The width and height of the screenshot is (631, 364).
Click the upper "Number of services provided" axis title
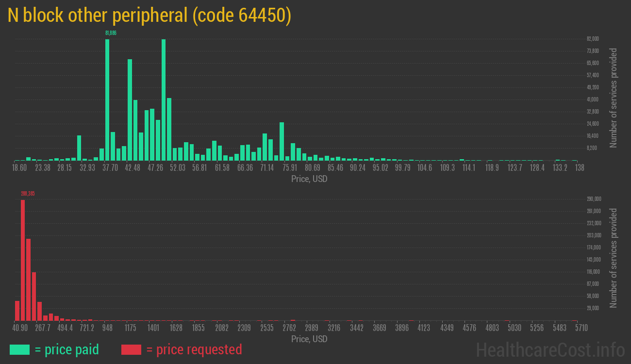pyautogui.click(x=614, y=98)
